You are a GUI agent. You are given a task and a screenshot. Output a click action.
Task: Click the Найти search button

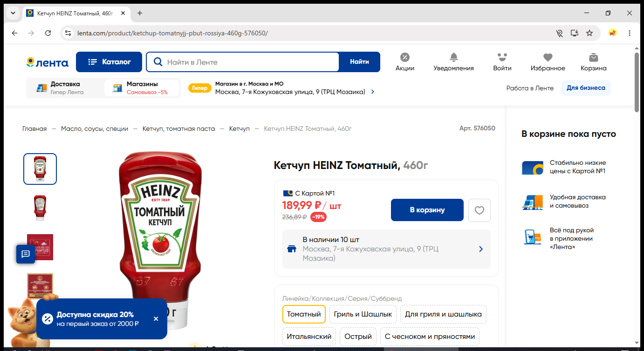coord(359,62)
